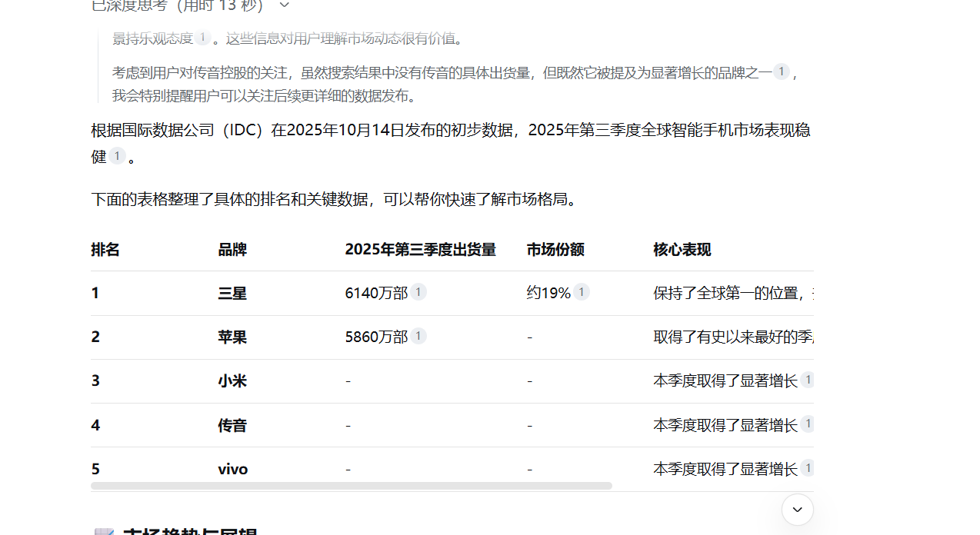Image resolution: width=980 pixels, height=535 pixels.
Task: Click the 约19% market share value
Action: [x=549, y=293]
